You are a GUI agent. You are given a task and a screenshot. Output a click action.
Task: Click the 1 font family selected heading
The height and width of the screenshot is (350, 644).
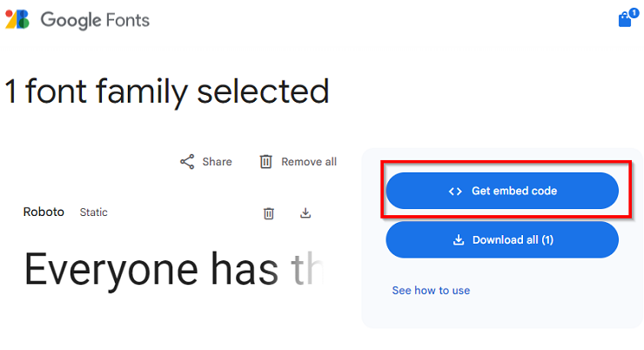[x=167, y=91]
